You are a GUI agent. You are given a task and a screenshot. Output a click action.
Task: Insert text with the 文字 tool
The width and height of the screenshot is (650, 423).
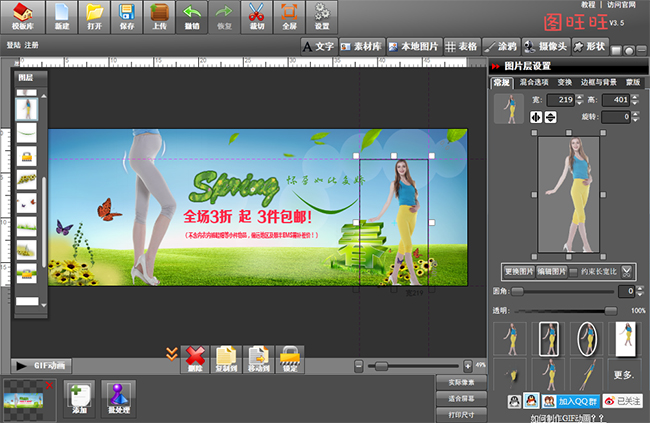point(318,46)
